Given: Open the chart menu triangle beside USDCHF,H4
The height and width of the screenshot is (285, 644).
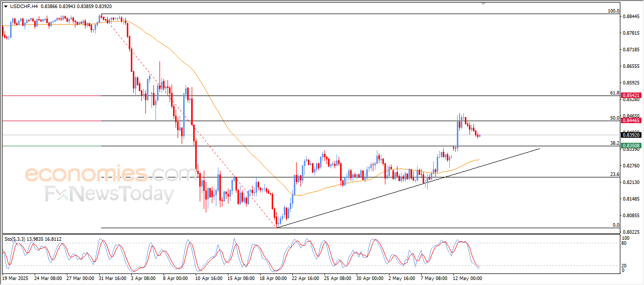Looking at the screenshot, I should [6, 7].
